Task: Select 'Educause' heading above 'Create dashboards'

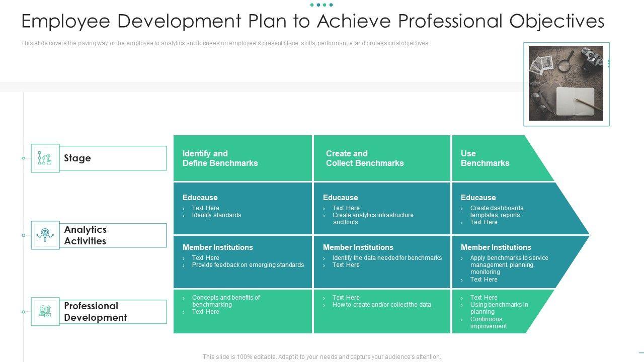Action: [478, 198]
